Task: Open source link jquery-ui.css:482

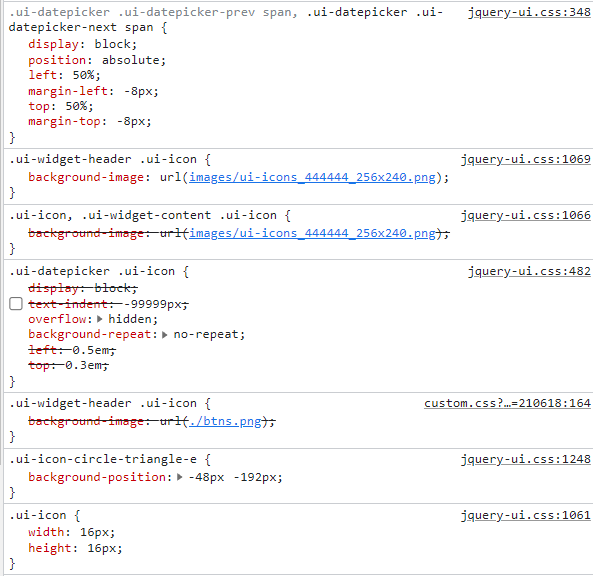Action: 529,271
